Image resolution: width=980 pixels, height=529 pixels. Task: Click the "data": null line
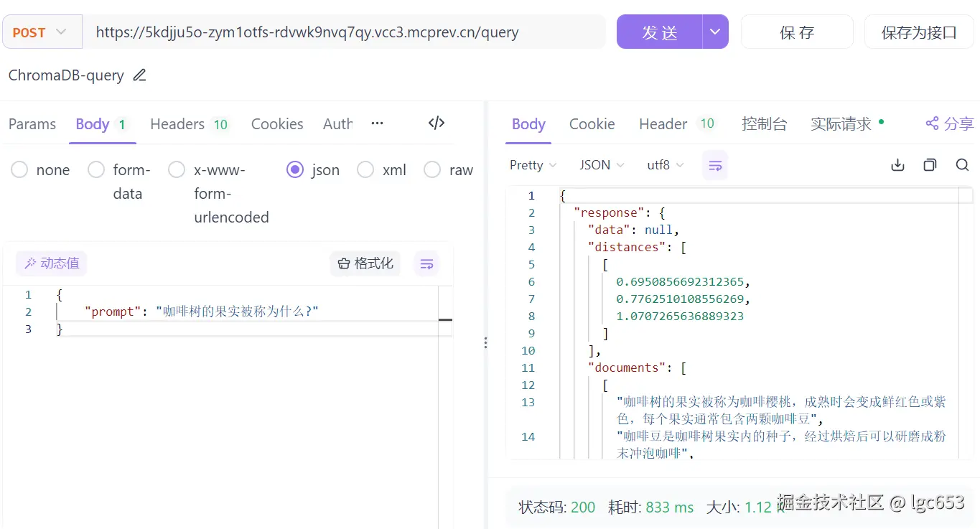pyautogui.click(x=633, y=230)
